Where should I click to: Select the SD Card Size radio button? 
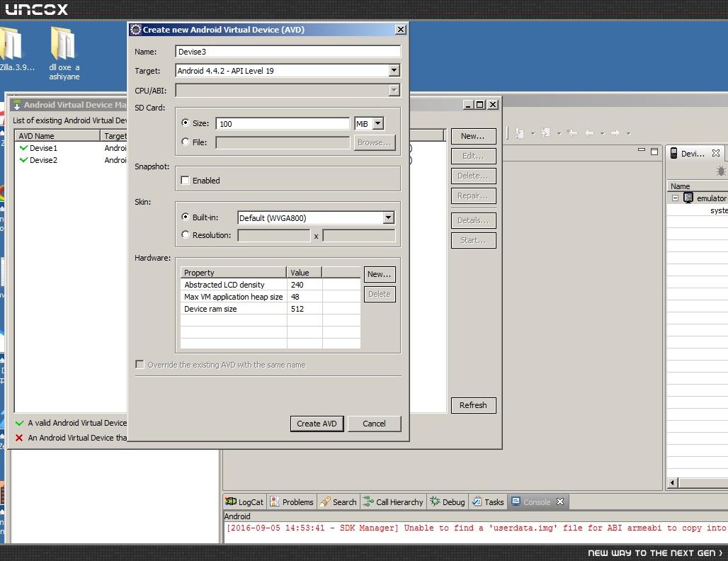[x=186, y=123]
